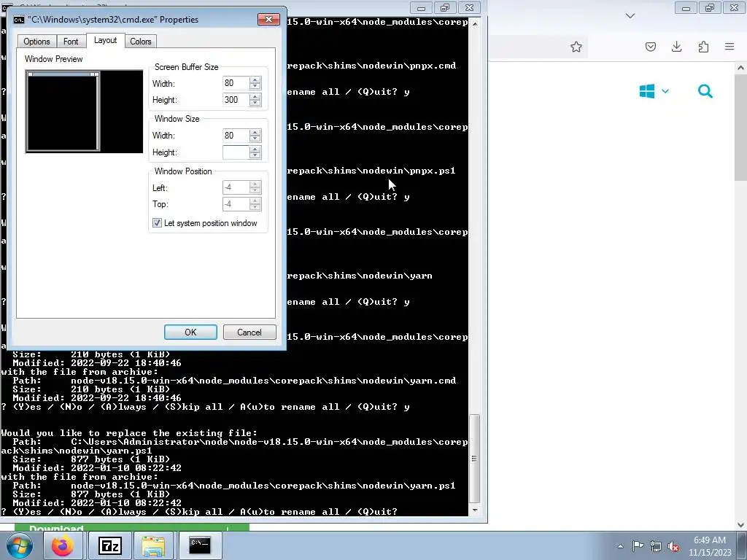Restore down the Firefox window
Screen dimensions: 747x560
[x=710, y=8]
